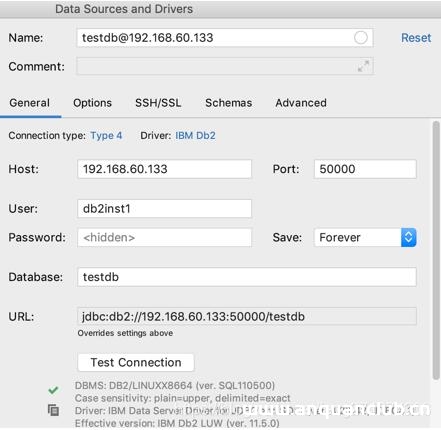The height and width of the screenshot is (430, 441).
Task: Click into the Host field
Action: (x=164, y=169)
